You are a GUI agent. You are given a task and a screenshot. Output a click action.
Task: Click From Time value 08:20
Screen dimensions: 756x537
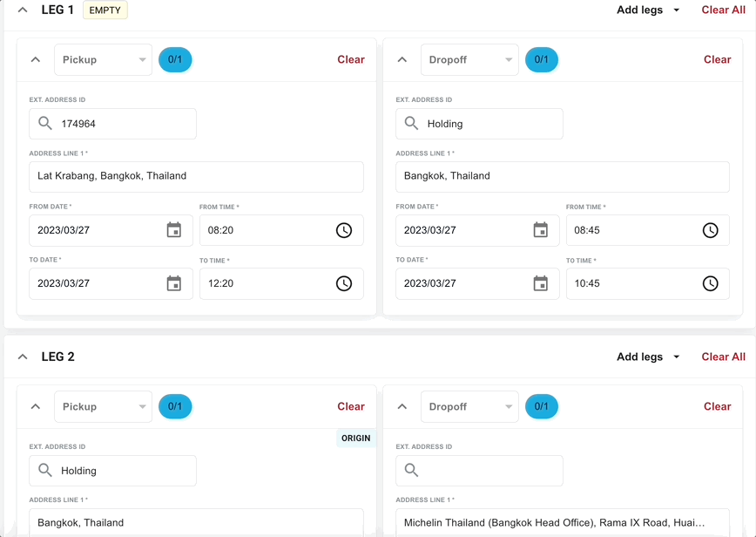(220, 230)
